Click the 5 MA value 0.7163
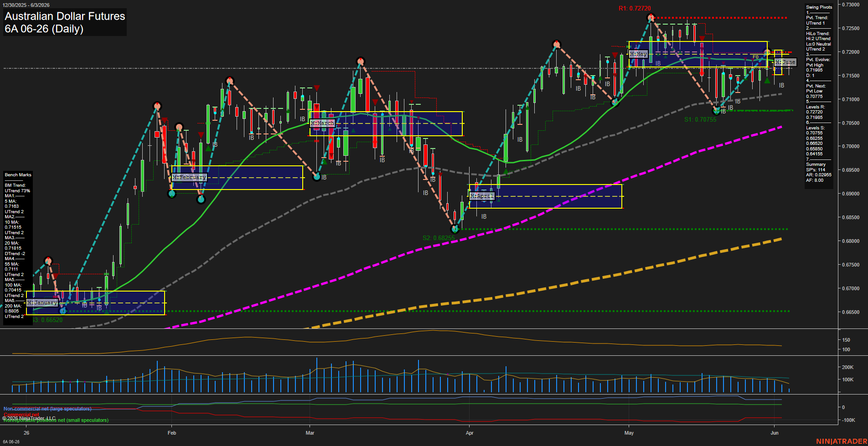Viewport: 868px width, 446px height. click(x=12, y=206)
